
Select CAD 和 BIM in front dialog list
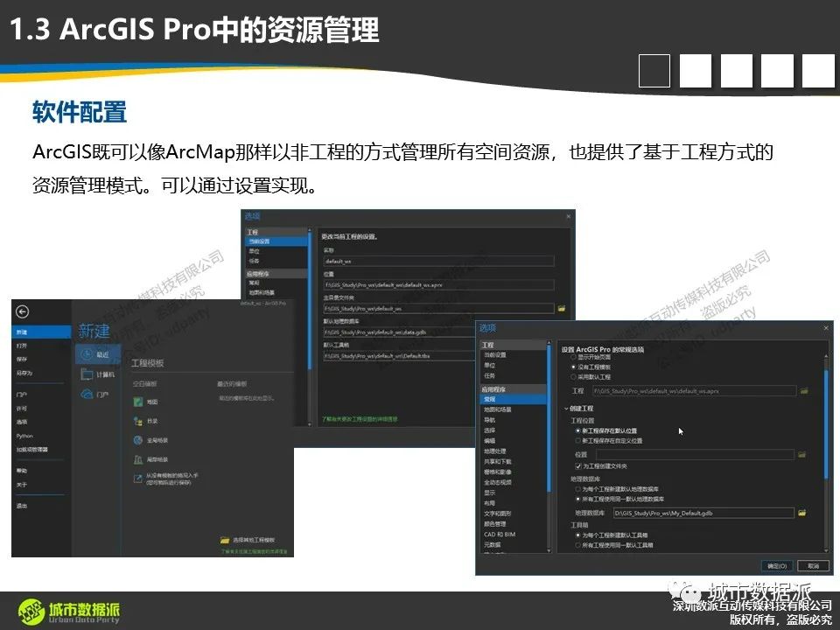tap(500, 534)
